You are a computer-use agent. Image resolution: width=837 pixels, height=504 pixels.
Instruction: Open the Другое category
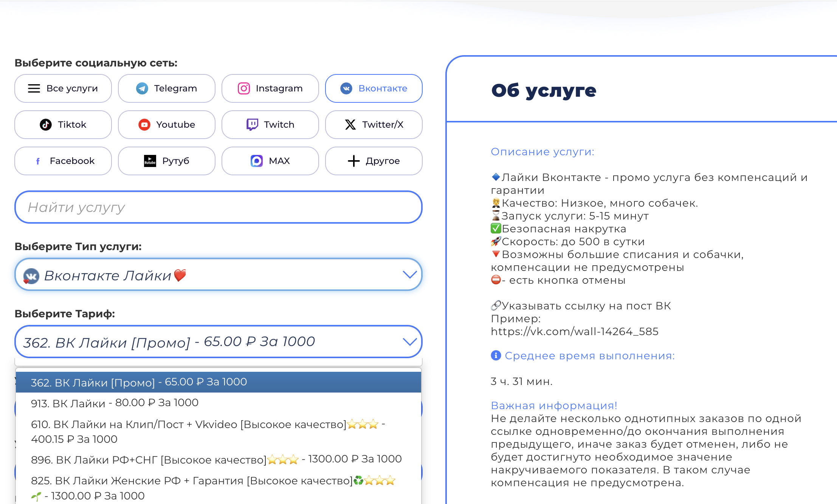[374, 161]
